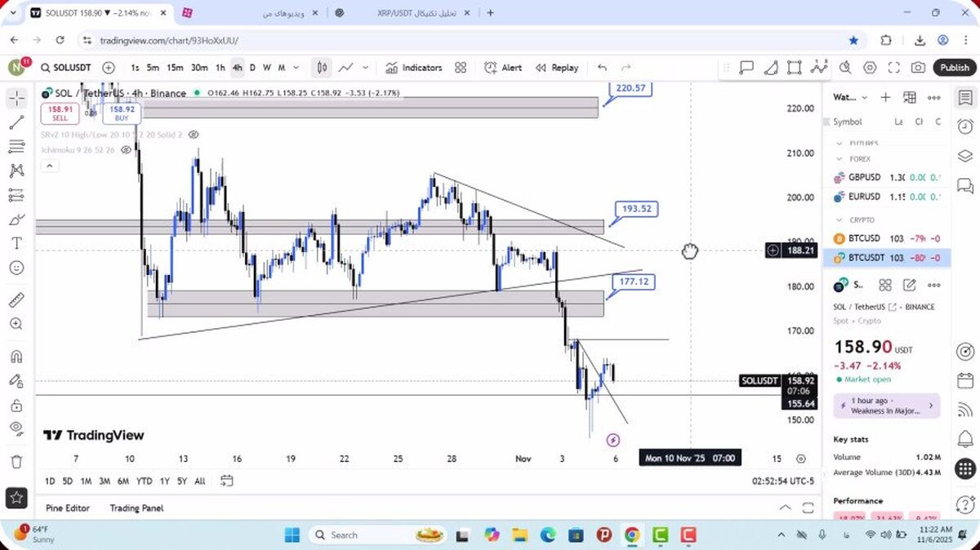Open the XABCD patterns tool group
The height and width of the screenshot is (550, 980).
click(16, 171)
